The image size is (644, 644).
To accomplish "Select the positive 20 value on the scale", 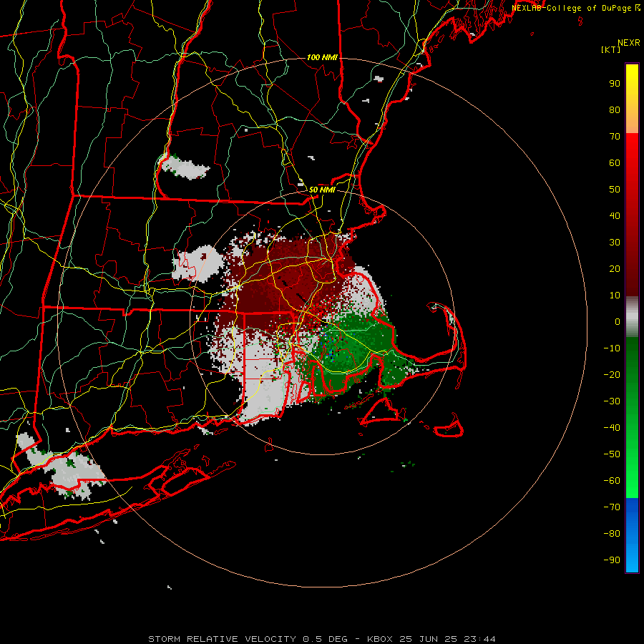I will [x=615, y=269].
